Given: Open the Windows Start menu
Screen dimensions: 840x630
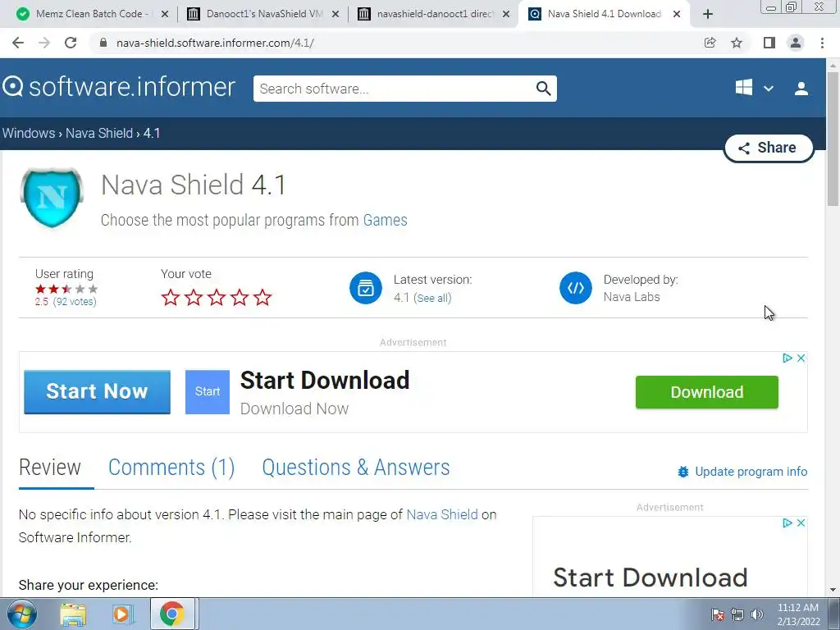Looking at the screenshot, I should point(22,614).
